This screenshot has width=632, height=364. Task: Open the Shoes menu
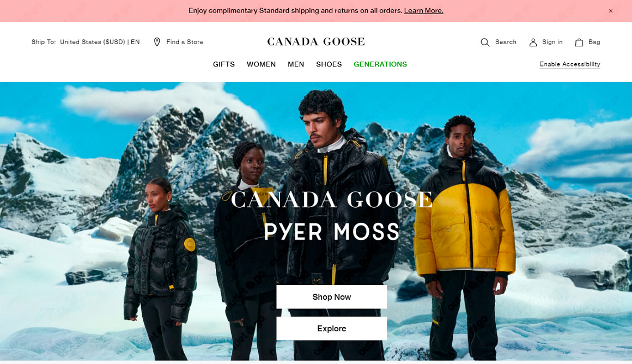tap(329, 64)
